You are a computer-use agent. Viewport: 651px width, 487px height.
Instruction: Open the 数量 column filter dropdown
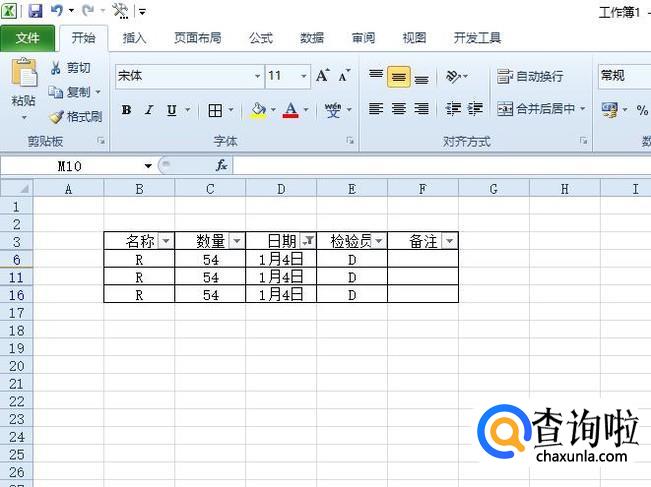237,241
